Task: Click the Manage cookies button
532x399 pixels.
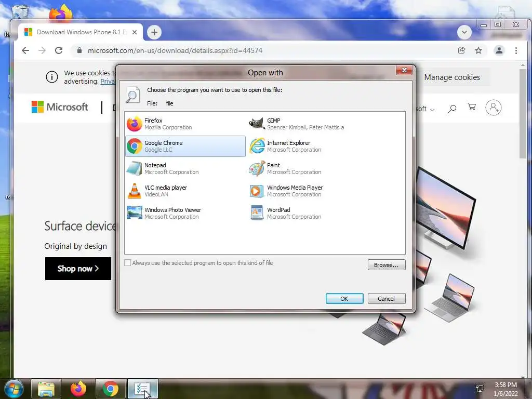Action: [452, 77]
